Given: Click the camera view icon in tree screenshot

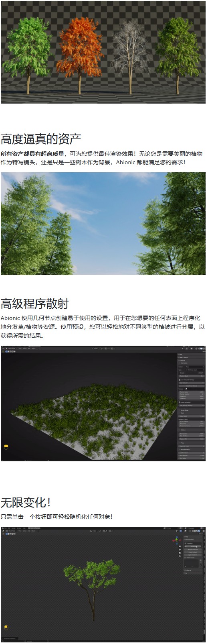Looking at the screenshot, I should [180, 553].
